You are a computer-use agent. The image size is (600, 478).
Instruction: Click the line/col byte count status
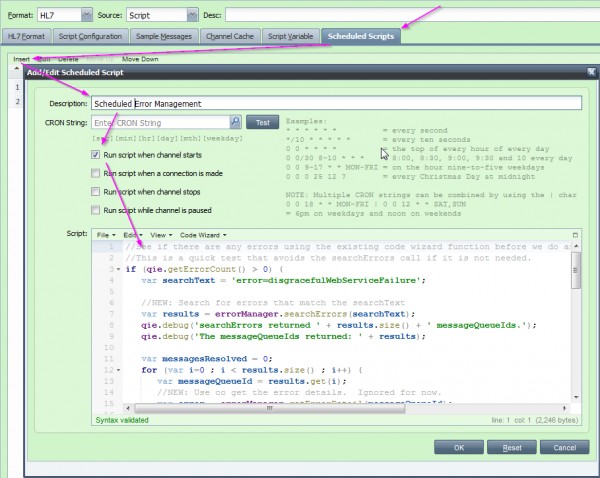click(x=535, y=420)
